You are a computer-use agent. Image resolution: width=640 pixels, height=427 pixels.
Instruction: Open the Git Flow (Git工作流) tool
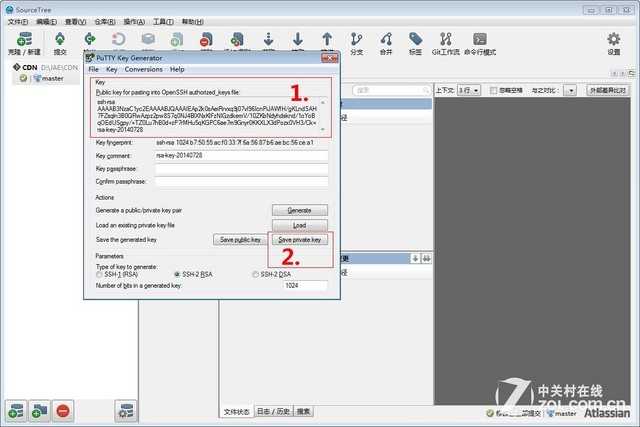[x=445, y=40]
